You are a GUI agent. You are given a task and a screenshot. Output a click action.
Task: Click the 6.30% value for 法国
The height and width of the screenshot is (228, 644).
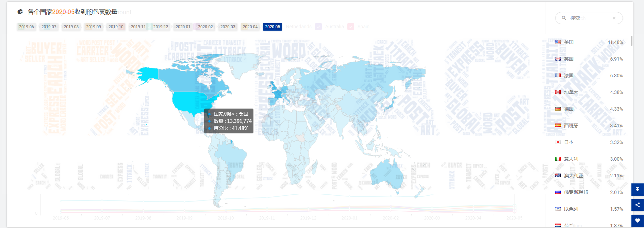(x=616, y=76)
